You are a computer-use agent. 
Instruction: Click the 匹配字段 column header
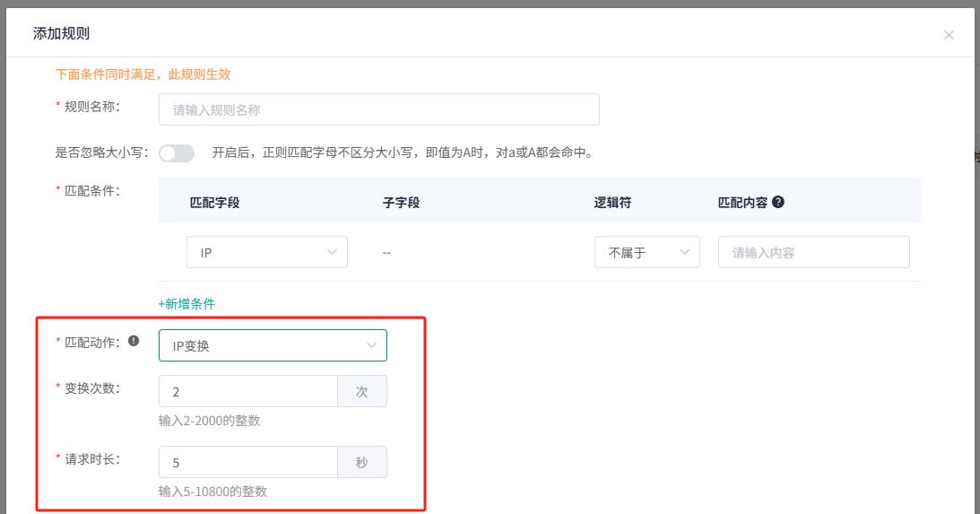tap(214, 203)
